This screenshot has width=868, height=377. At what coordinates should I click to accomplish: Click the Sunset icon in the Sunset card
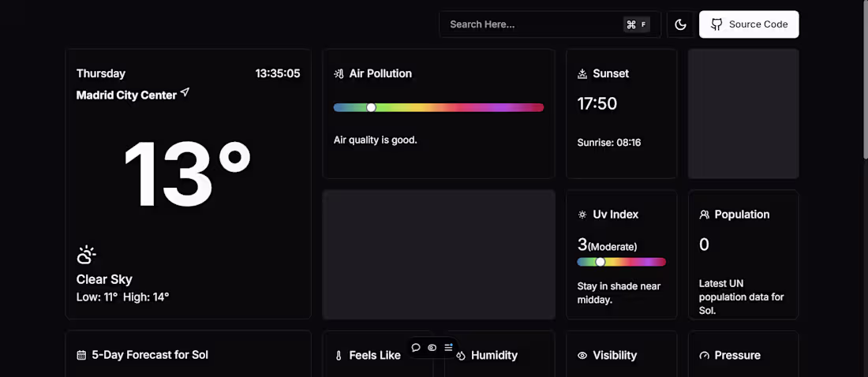pyautogui.click(x=582, y=74)
